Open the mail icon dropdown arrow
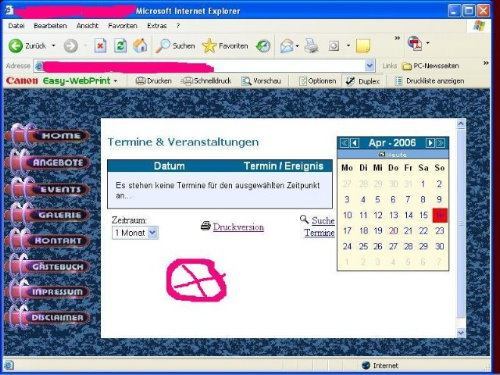Screen dimensions: 500x375 click(x=297, y=46)
